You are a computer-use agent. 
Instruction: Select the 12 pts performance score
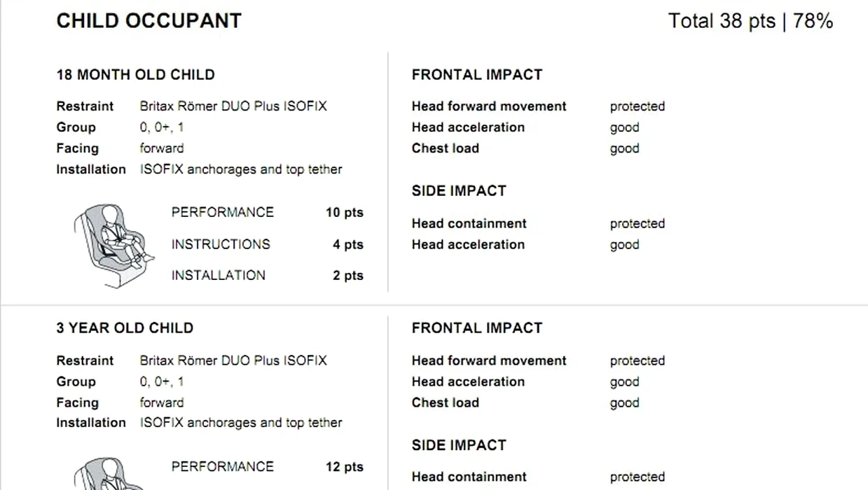tap(344, 467)
